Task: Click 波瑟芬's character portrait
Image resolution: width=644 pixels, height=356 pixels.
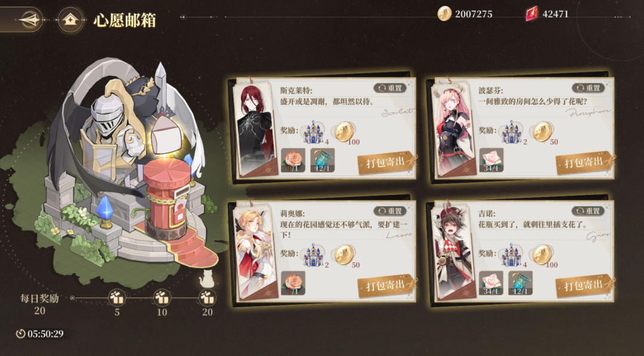Action: 454,128
